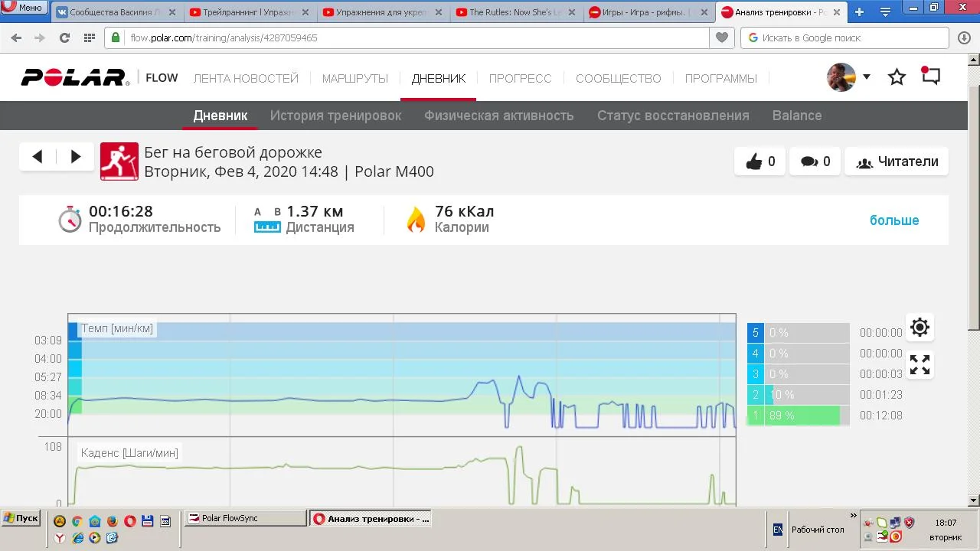Switch to The Rutles browser tab
This screenshot has height=551, width=980.
coord(516,12)
